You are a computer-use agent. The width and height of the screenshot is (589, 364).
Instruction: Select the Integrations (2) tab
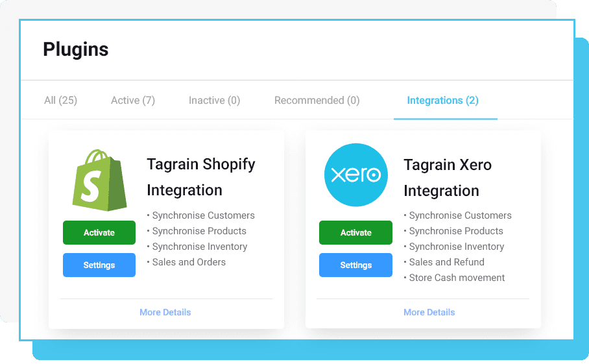442,101
